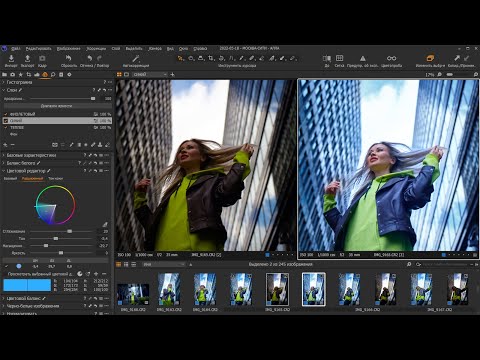Toggle the exposure warning triangle icon

[x=363, y=58]
